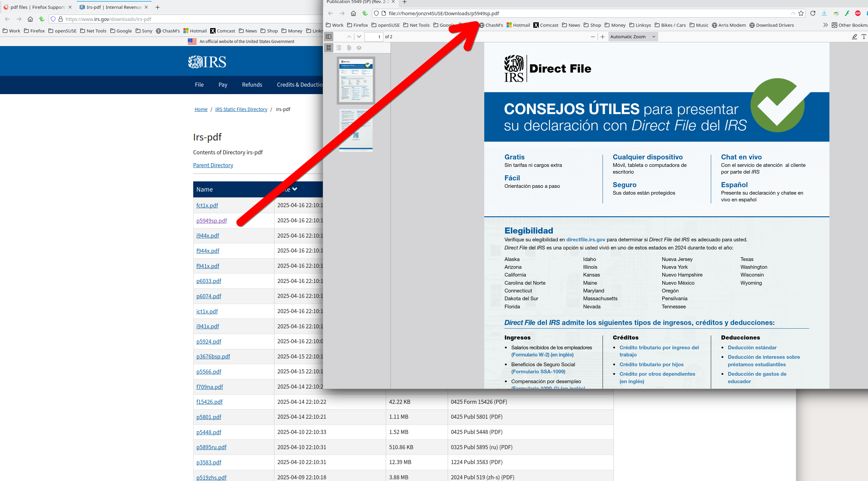The width and height of the screenshot is (868, 481).
Task: Open Comcast bookmark in PDF window
Action: (546, 25)
